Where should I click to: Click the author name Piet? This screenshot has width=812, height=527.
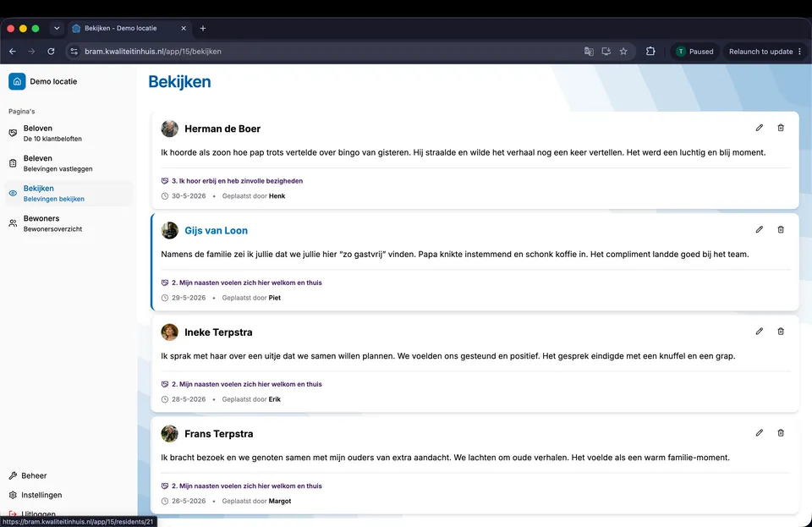(274, 298)
